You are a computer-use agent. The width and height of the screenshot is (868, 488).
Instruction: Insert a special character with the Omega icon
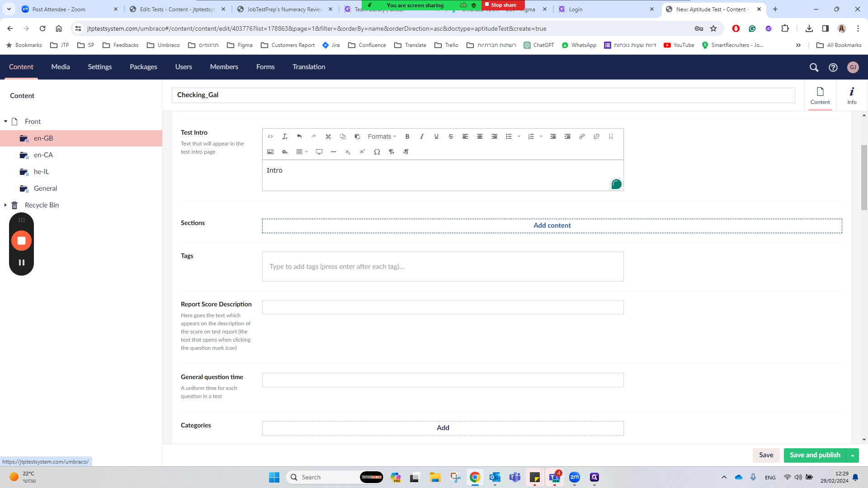377,152
